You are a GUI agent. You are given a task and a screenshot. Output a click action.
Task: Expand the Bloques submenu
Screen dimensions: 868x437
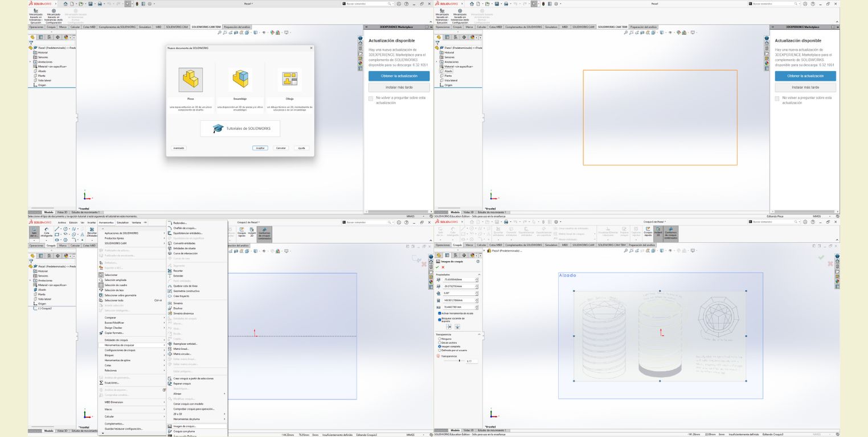click(x=131, y=355)
